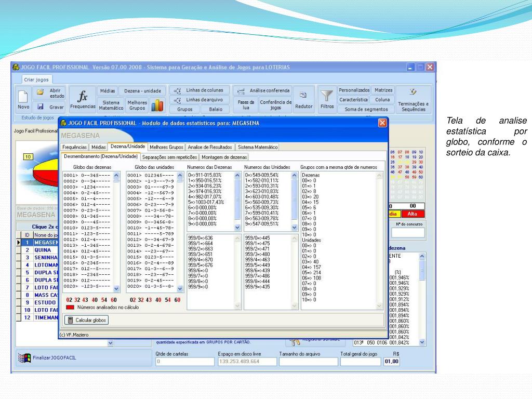532x399 pixels.
Task: Click the Médias button in the main toolbar
Action: click(108, 91)
